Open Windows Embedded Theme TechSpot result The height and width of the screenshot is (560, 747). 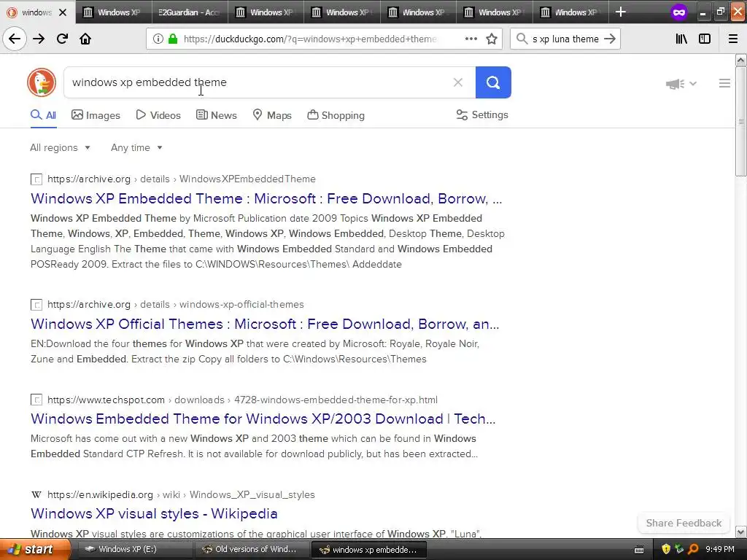pos(263,419)
